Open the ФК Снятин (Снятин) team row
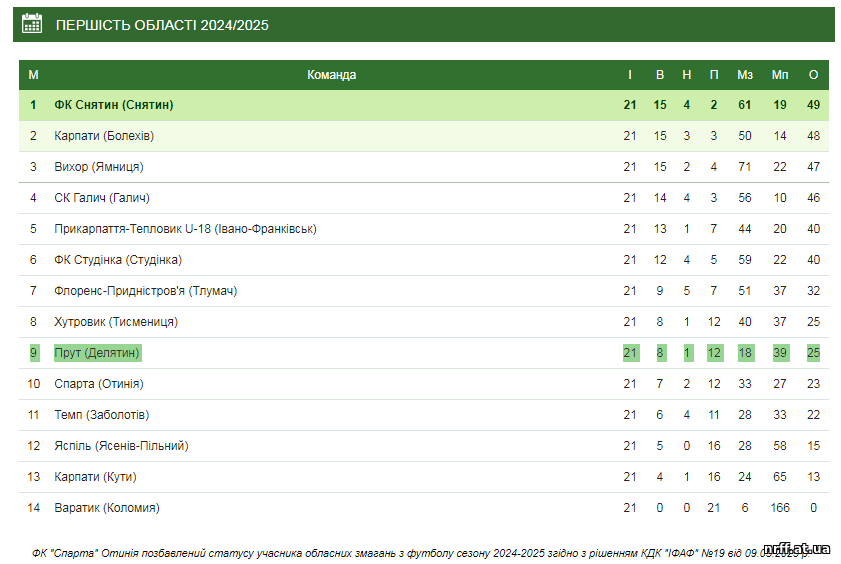This screenshot has height=564, width=841. pyautogui.click(x=424, y=105)
